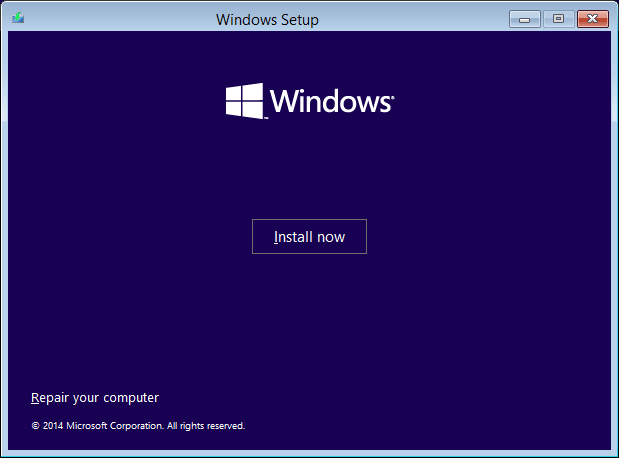The width and height of the screenshot is (619, 458).
Task: Close the Windows Setup window
Action: pos(593,19)
